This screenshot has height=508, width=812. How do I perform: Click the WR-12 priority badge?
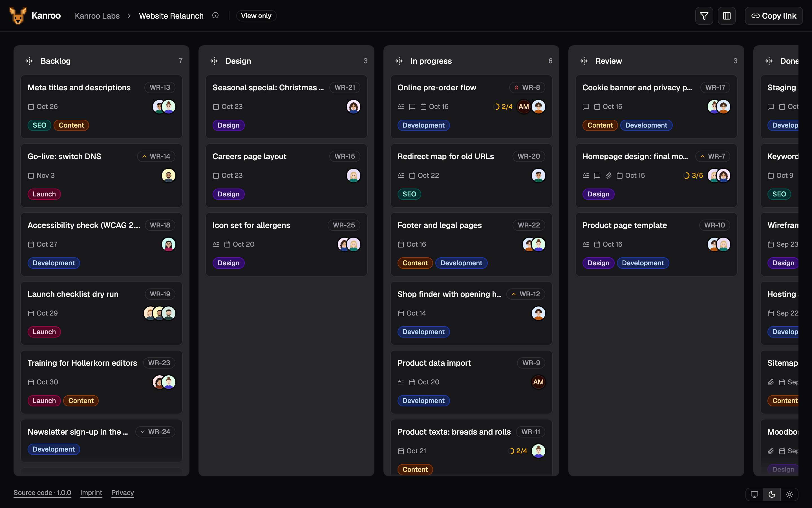(526, 294)
